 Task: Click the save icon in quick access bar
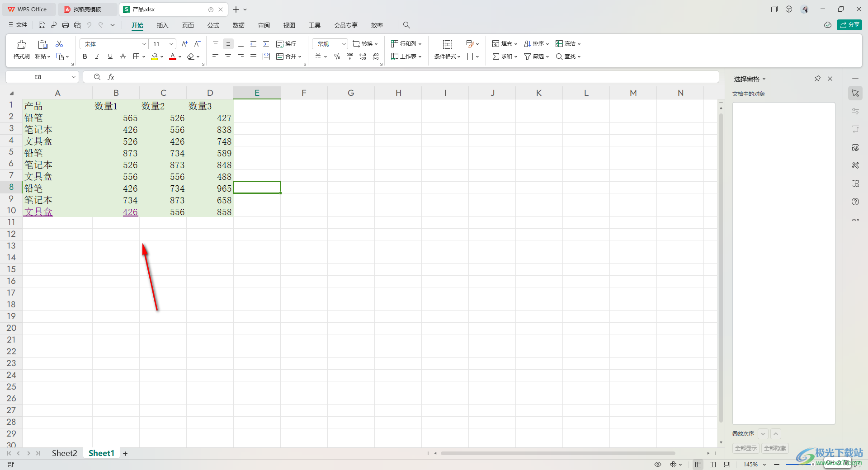pyautogui.click(x=42, y=25)
